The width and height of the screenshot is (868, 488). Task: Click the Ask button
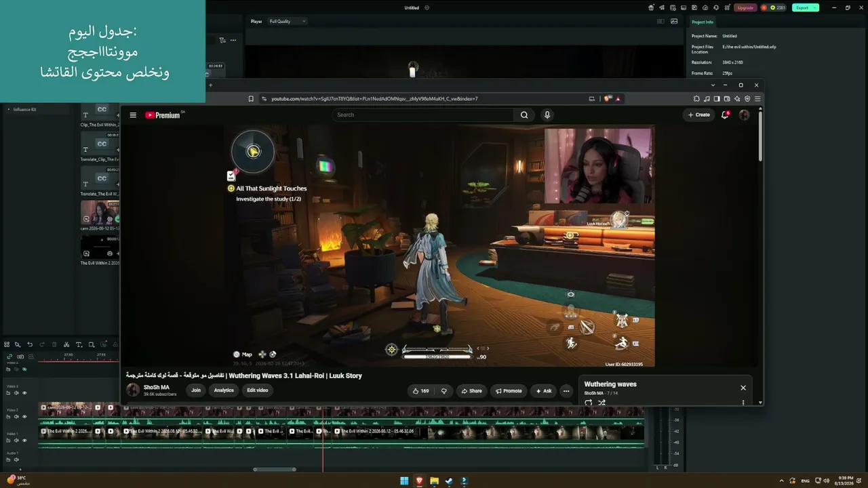[x=544, y=390]
